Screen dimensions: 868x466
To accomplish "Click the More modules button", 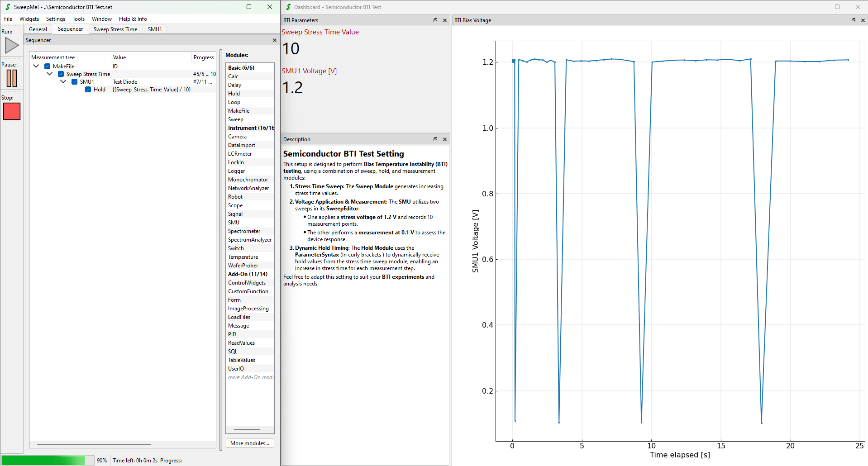I will click(x=250, y=443).
